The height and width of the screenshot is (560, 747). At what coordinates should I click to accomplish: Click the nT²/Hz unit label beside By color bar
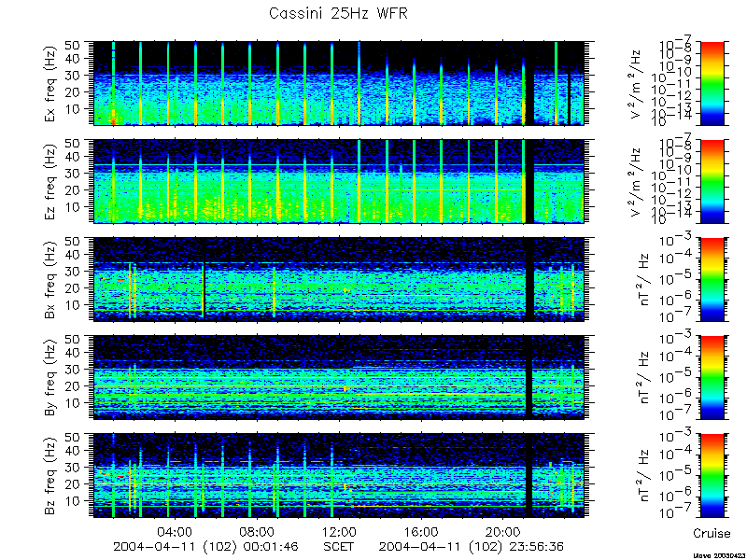(x=644, y=377)
